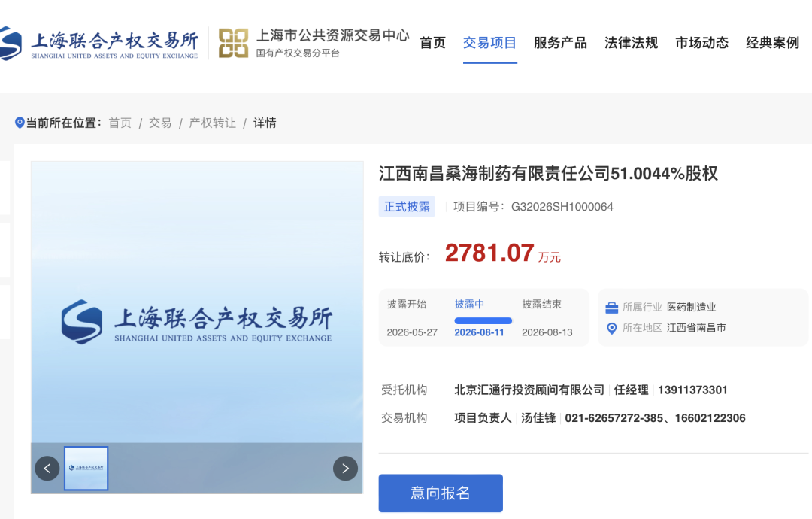812x519 pixels.
Task: Click the 任经理 contact label
Action: point(632,390)
